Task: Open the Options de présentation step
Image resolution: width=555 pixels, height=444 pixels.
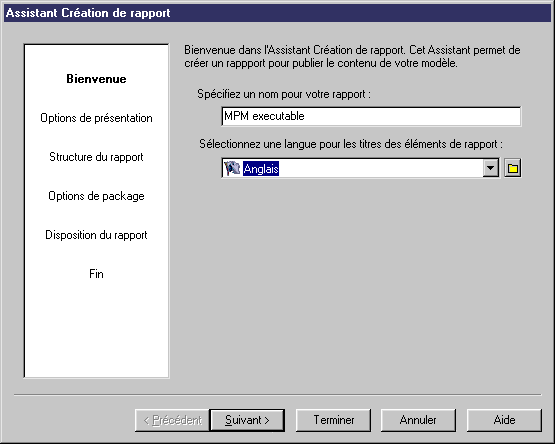Action: pyautogui.click(x=96, y=118)
